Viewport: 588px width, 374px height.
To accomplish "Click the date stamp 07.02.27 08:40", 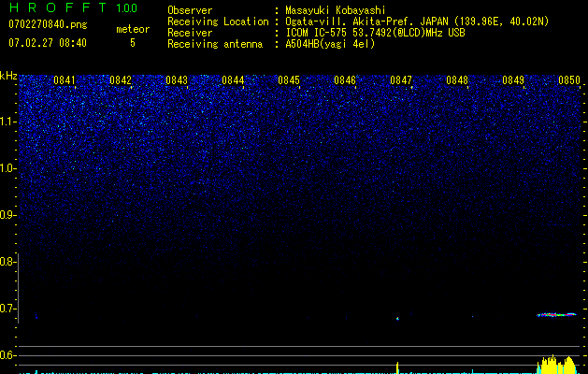I will click(48, 43).
